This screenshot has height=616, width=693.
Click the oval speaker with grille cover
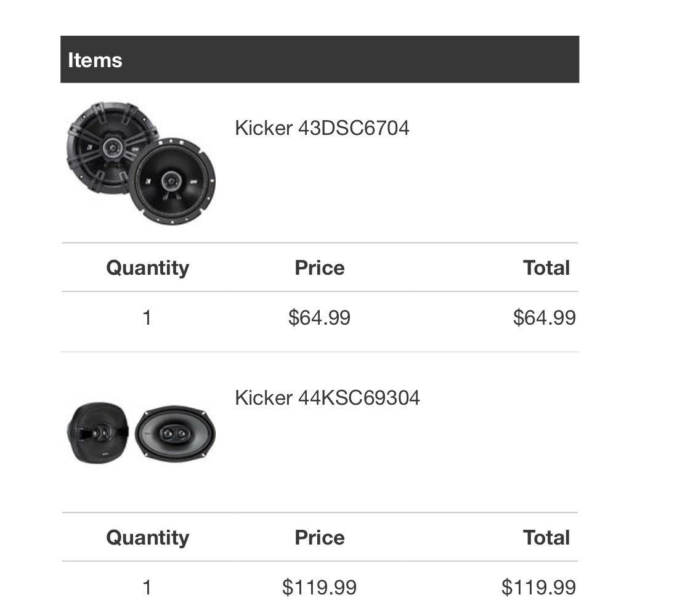coord(98,432)
